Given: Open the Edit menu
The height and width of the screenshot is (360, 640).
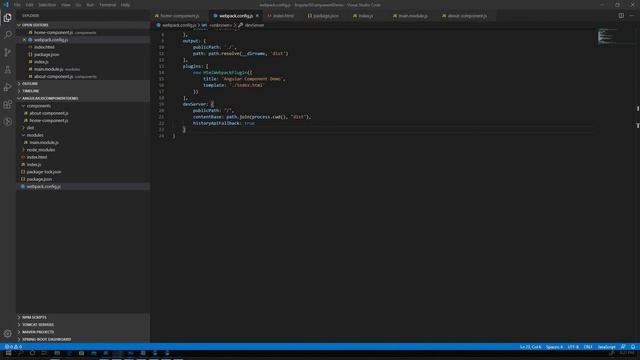Looking at the screenshot, I should [x=29, y=5].
